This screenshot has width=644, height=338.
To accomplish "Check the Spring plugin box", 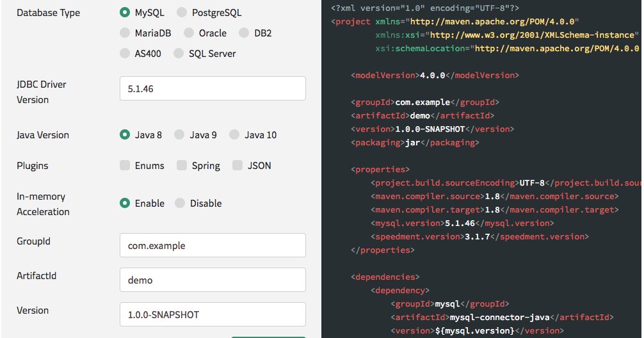I will pos(182,165).
